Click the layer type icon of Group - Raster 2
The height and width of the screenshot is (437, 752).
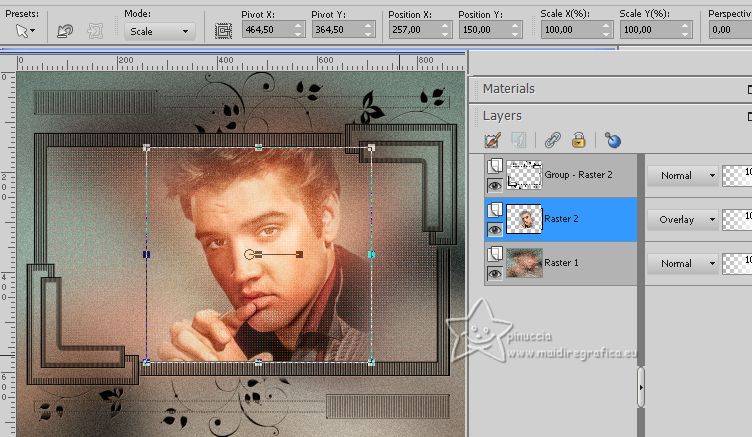494,166
